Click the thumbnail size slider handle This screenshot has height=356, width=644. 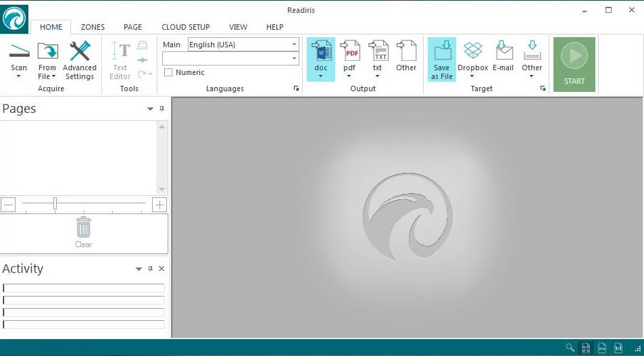point(55,203)
